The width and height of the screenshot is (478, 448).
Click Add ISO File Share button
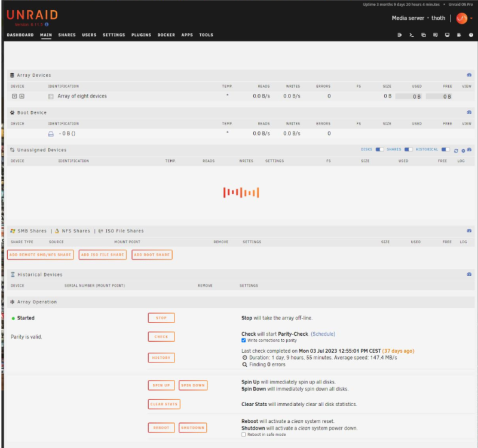(x=102, y=255)
